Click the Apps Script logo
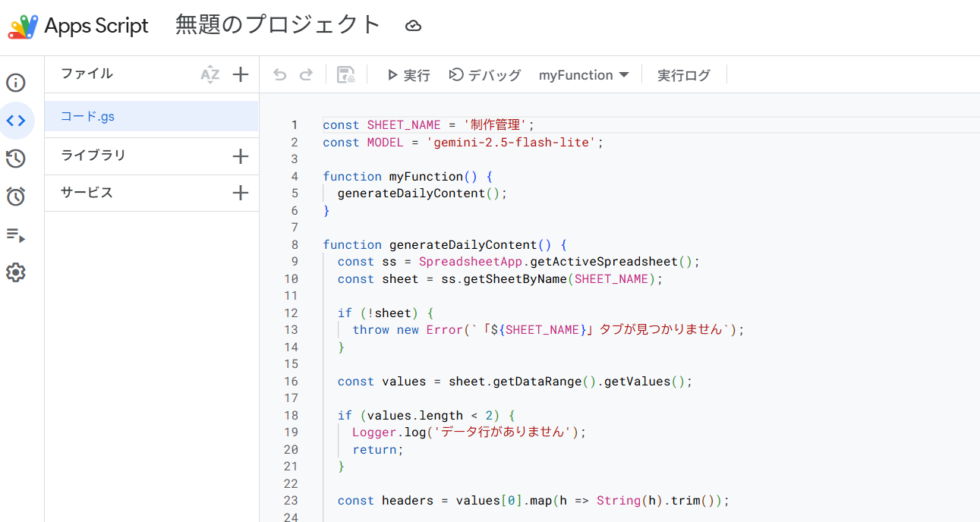980x522 pixels. [x=23, y=26]
